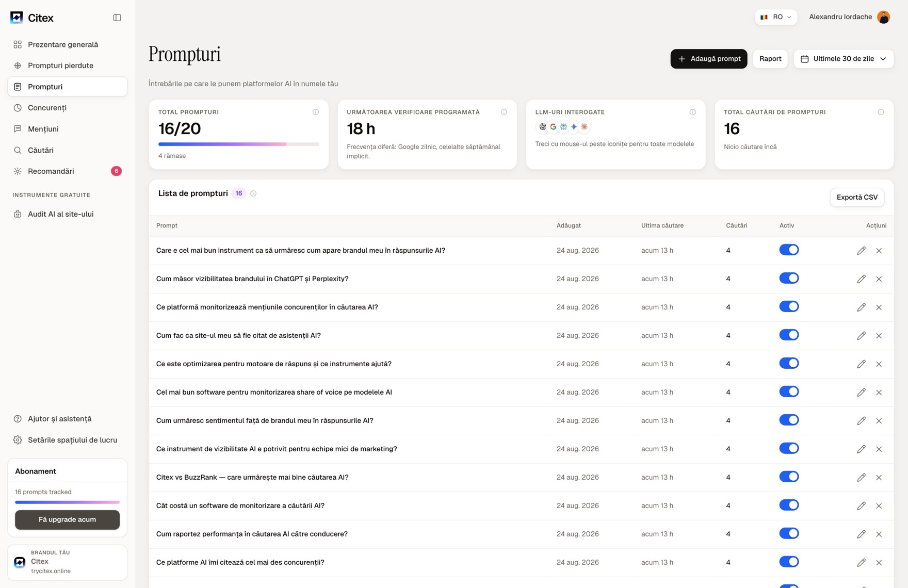This screenshot has width=908, height=588.
Task: Switch off 'Cel mai bun software pentru monitorizarea' prompt
Action: (x=789, y=392)
